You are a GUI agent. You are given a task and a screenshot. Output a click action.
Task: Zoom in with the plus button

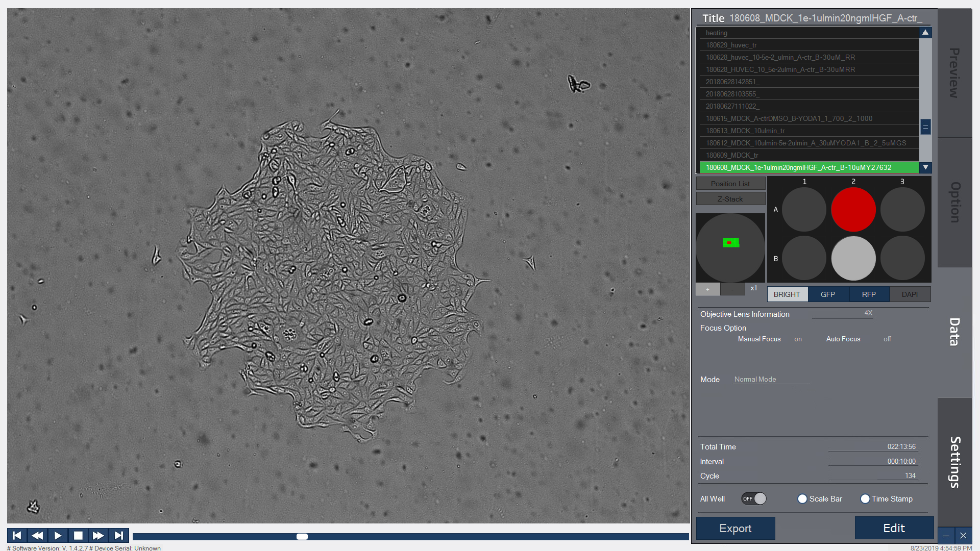(707, 289)
